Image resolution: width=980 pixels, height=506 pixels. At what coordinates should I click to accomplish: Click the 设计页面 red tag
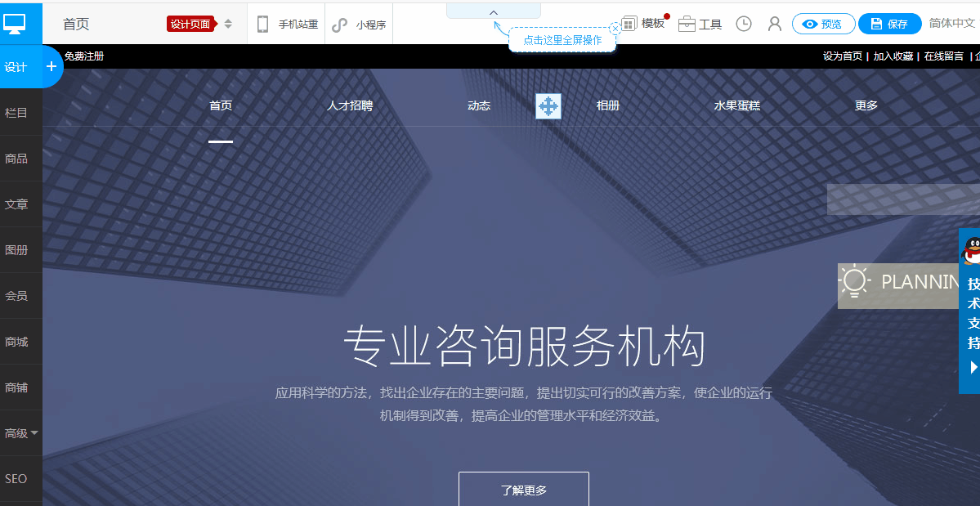[x=191, y=24]
